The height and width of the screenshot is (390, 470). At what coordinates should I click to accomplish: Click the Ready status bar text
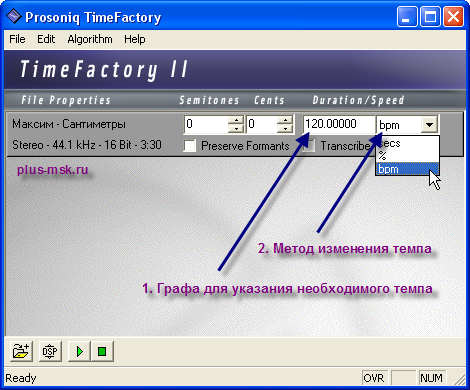coord(21,378)
